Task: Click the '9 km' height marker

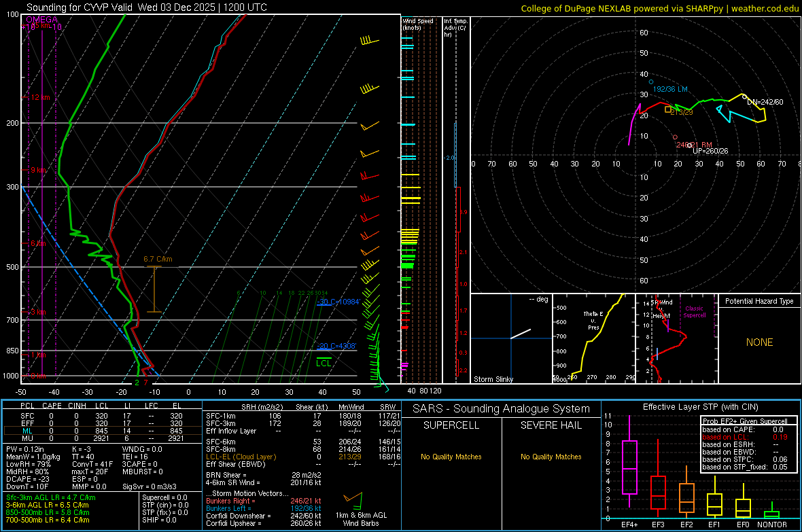Action: tap(39, 170)
